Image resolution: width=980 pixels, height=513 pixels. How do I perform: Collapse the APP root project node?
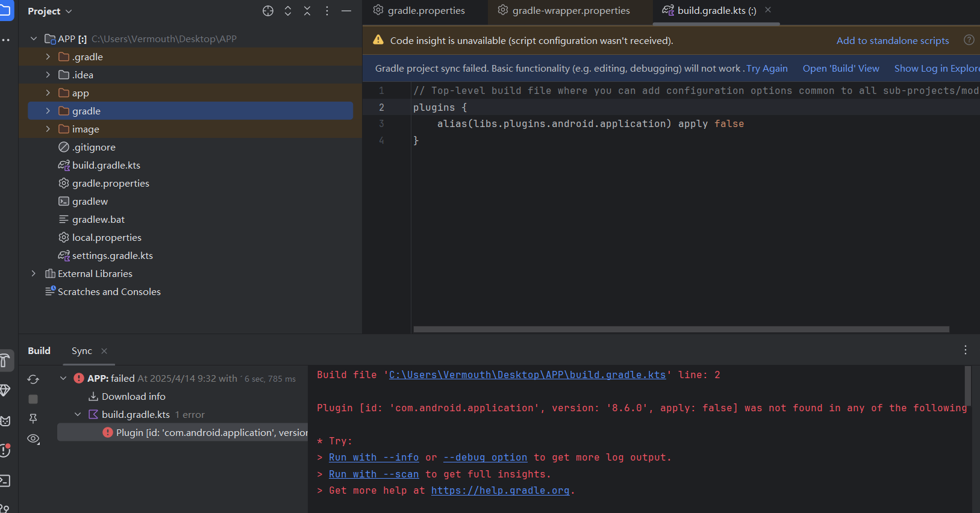point(34,39)
